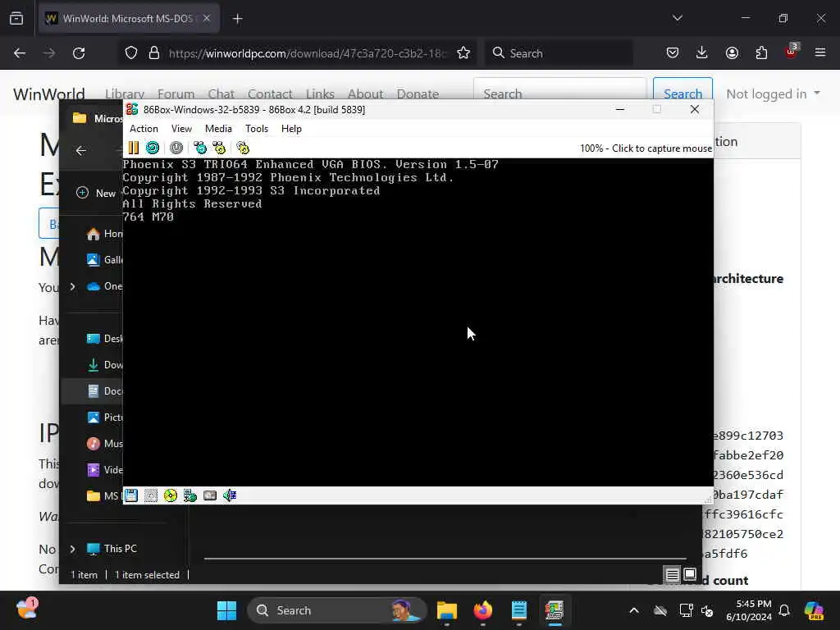Open the Action menu in 86Box
Screen dimensions: 840x630
coord(144,129)
